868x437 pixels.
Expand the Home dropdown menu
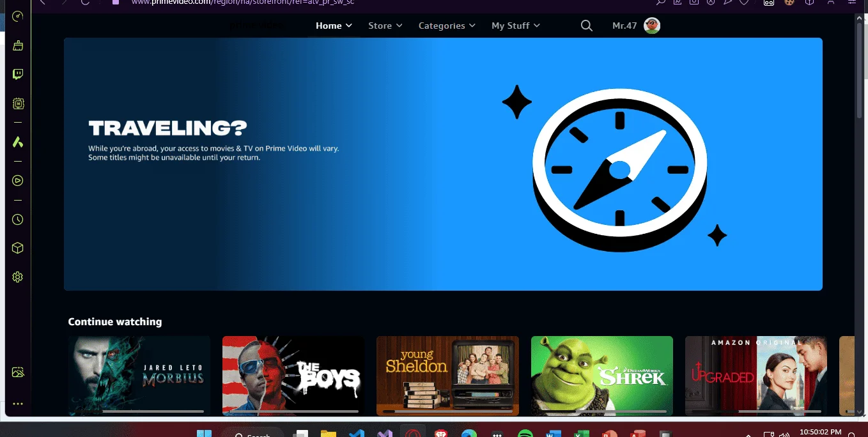[x=334, y=26]
